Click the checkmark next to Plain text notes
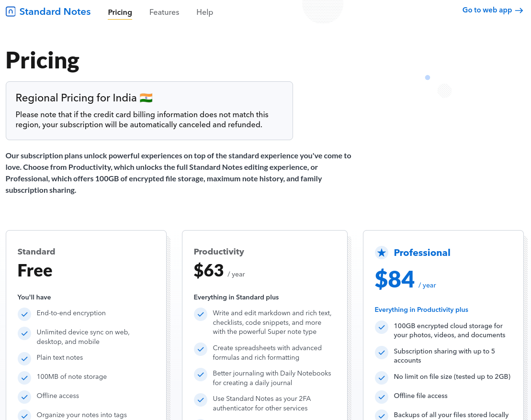Screen dimensions: 531x420 24,358
